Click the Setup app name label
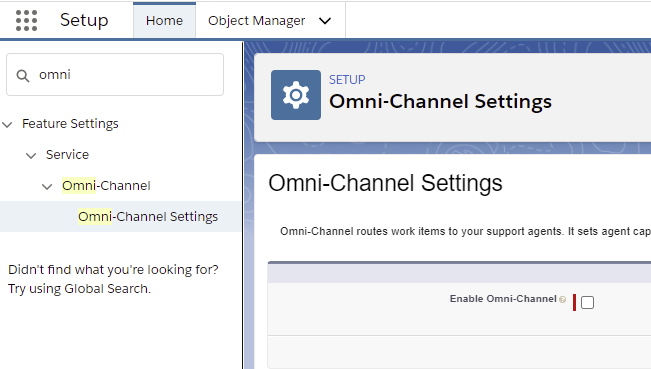 [x=84, y=20]
